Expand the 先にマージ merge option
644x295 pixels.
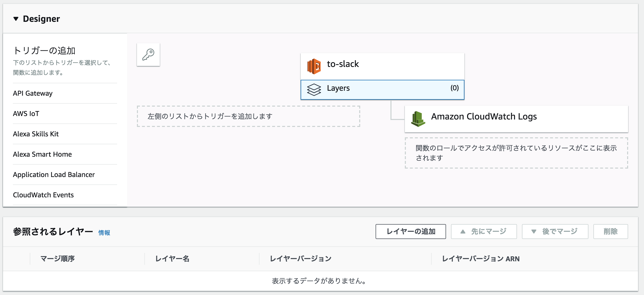(484, 232)
